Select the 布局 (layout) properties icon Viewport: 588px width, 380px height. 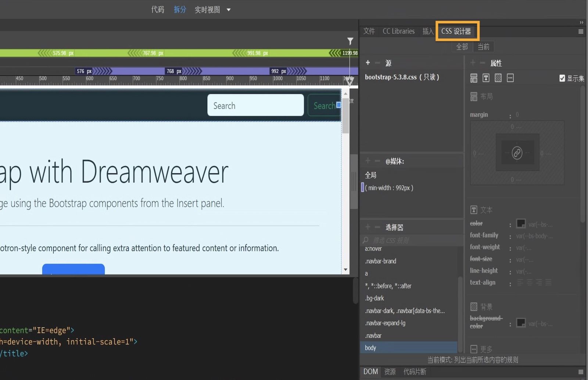pos(473,78)
